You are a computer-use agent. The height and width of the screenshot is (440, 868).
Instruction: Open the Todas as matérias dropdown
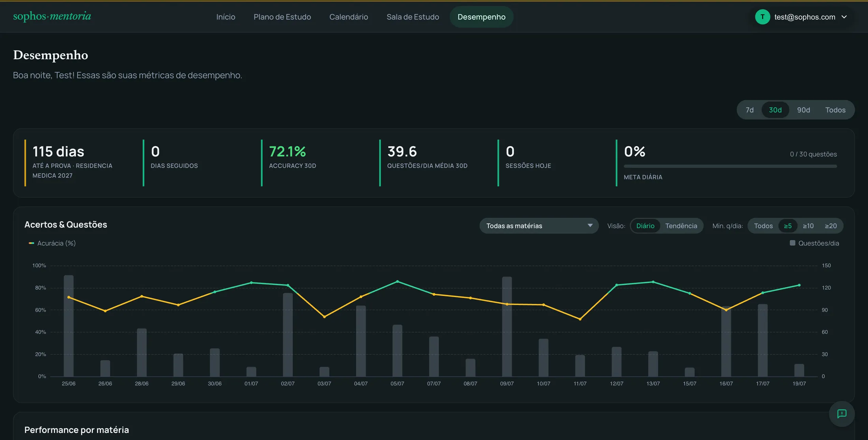point(539,226)
